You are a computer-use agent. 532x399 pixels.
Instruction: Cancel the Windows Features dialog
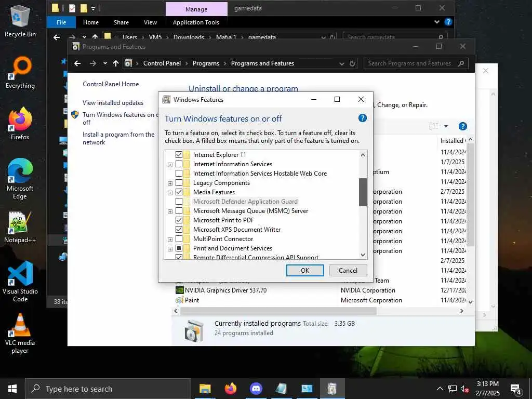(x=348, y=270)
